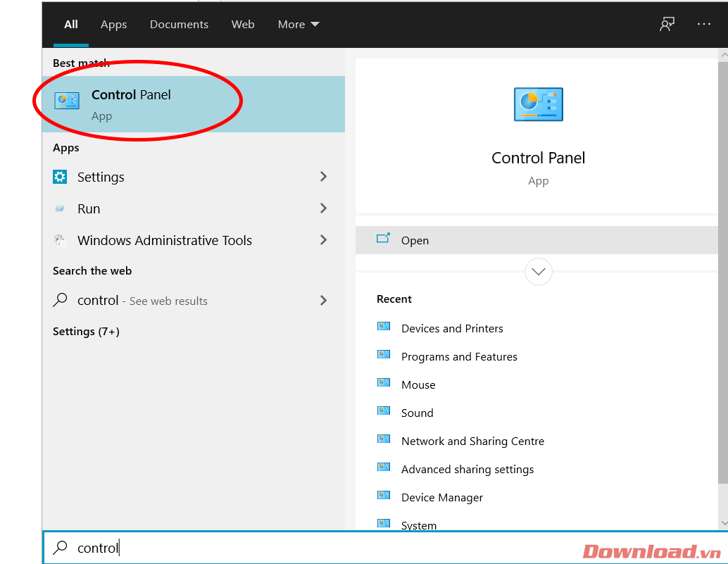
Task: Switch to the Apps tab
Action: click(114, 24)
